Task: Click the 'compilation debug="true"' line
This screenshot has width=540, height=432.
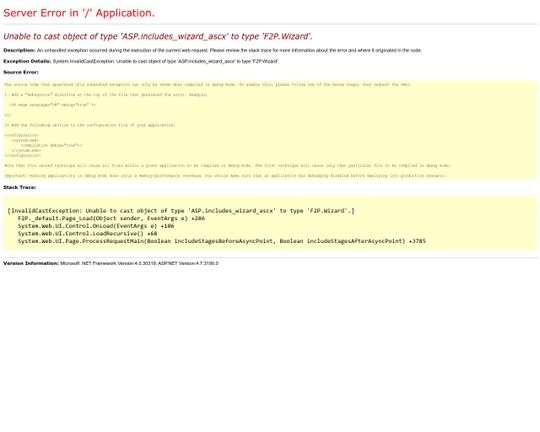Action: click(x=51, y=145)
